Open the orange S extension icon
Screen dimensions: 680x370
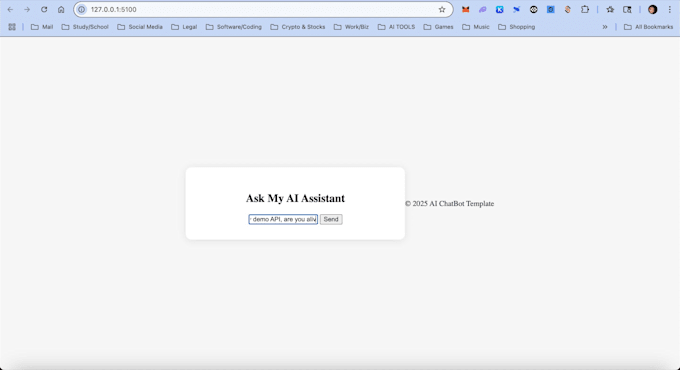click(567, 10)
